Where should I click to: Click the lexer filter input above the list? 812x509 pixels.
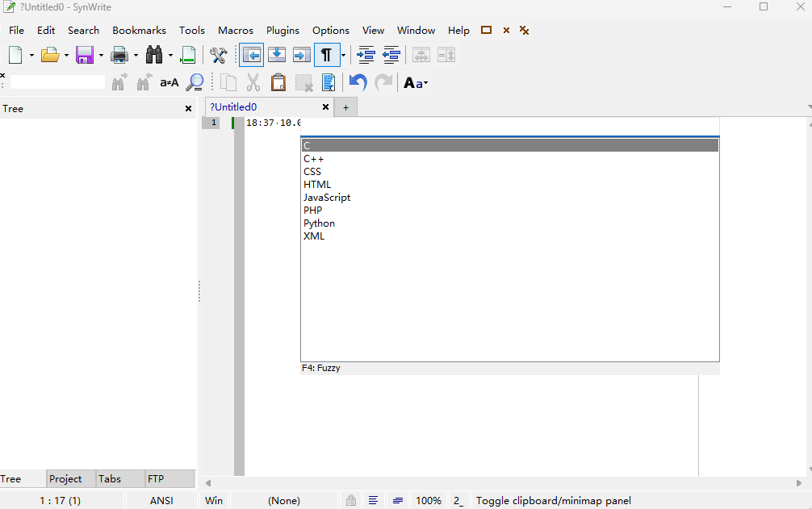[510, 127]
